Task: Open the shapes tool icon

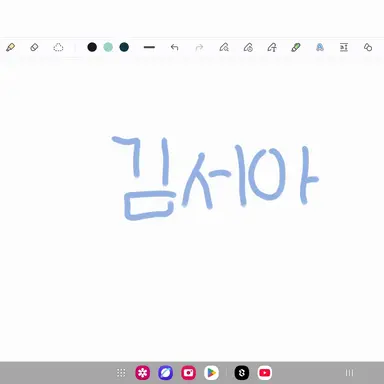Action: 368,47
